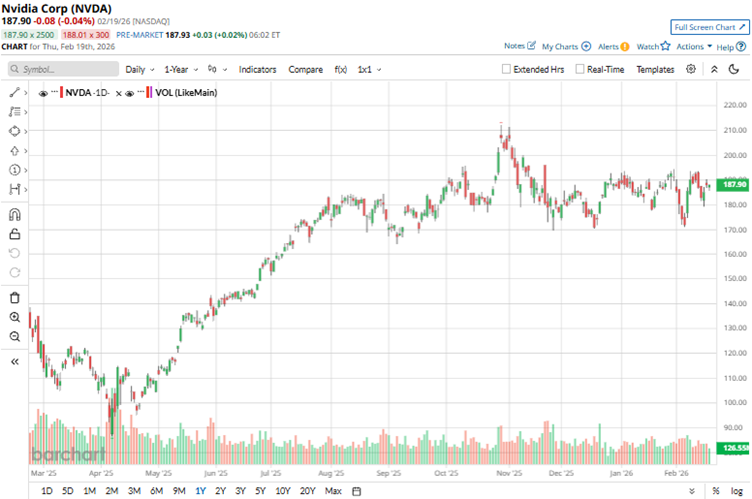Expand the Actions dropdown menu
This screenshot has width=752, height=499.
click(x=694, y=46)
